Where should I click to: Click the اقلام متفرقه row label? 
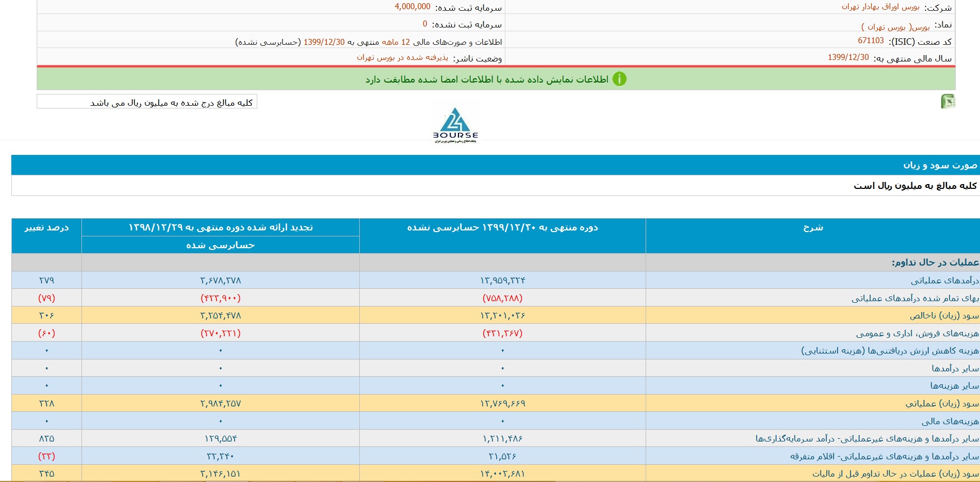coord(885,456)
